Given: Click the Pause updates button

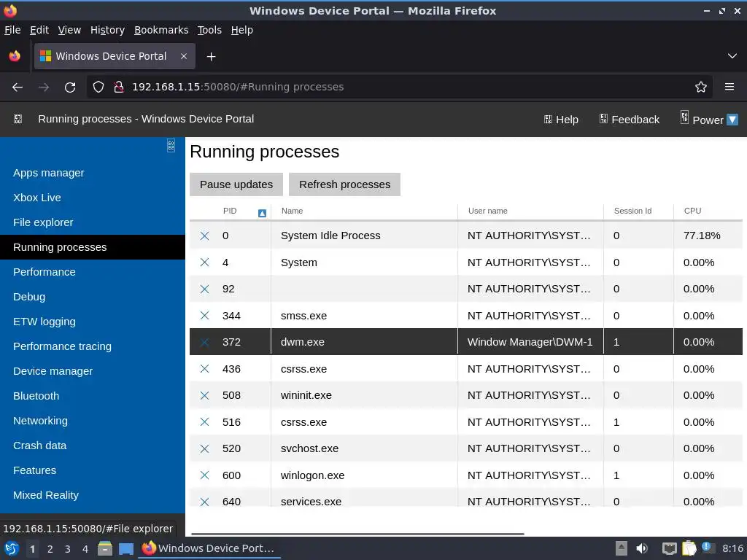Looking at the screenshot, I should [x=236, y=184].
